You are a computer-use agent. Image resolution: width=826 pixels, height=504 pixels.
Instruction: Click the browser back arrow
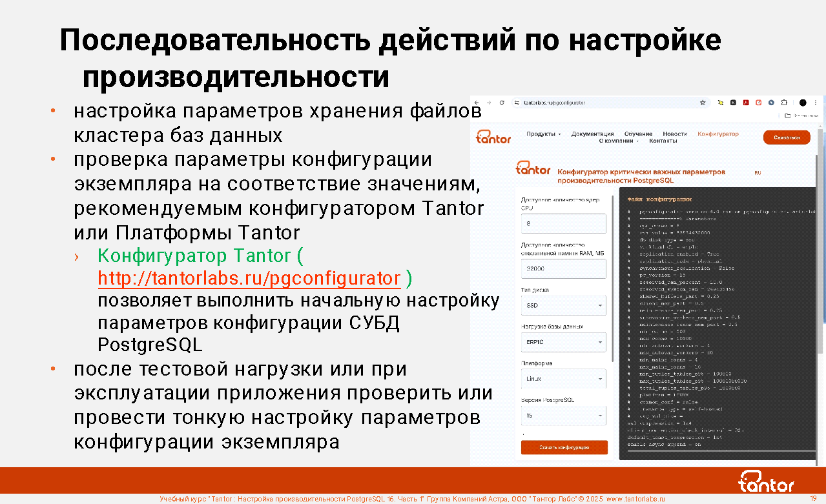pyautogui.click(x=477, y=103)
